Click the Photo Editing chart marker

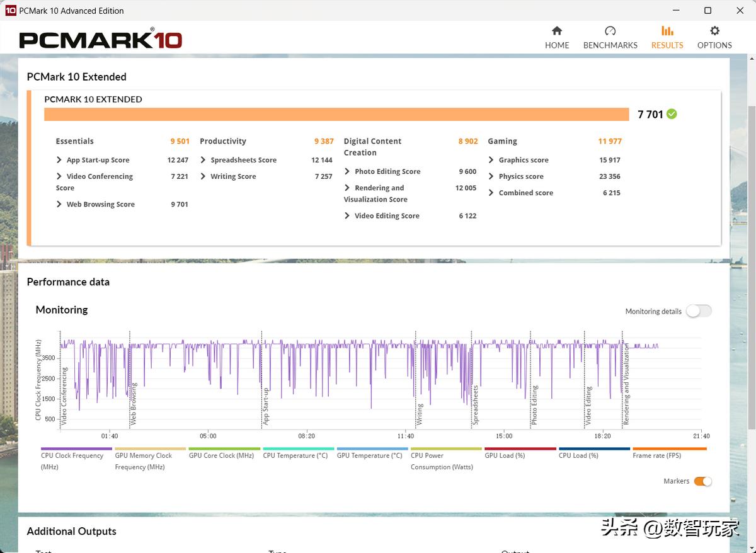coord(534,405)
